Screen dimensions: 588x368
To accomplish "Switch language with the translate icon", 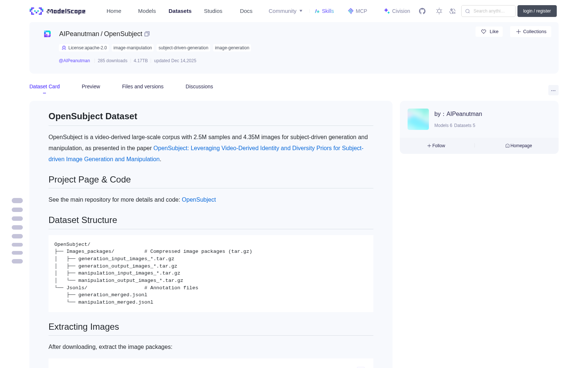I will point(453,11).
